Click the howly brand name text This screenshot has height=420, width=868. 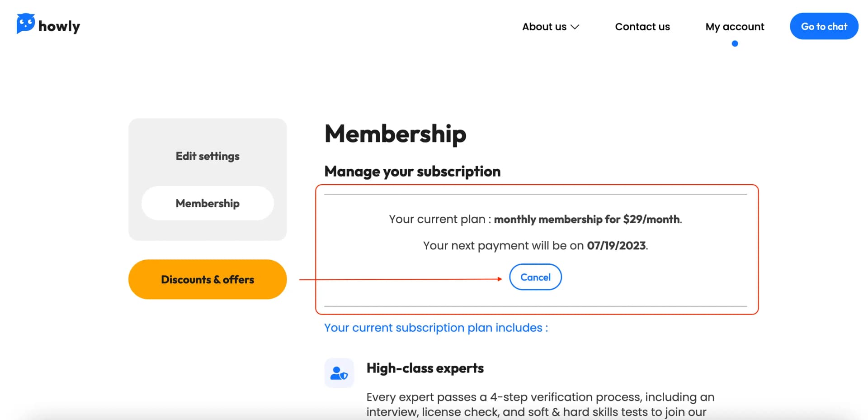(x=59, y=26)
